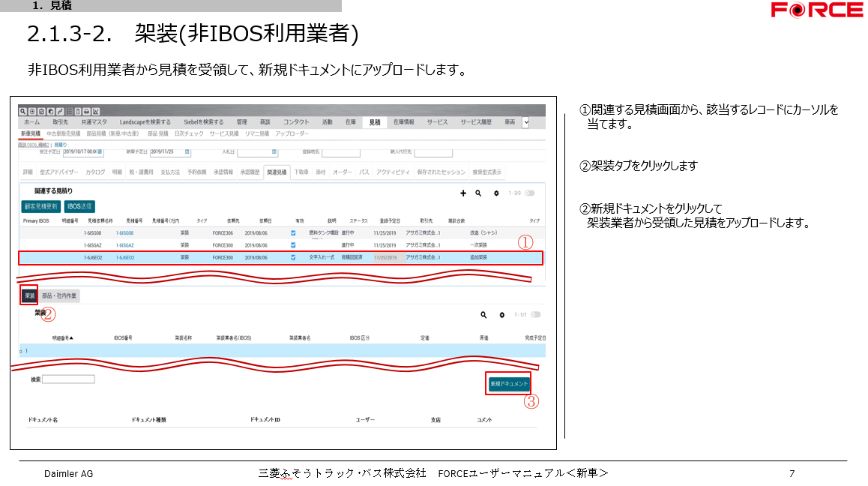Viewport: 868px width, 486px height.
Task: Click the plus icon in 関連する見積り panel
Action: click(462, 193)
